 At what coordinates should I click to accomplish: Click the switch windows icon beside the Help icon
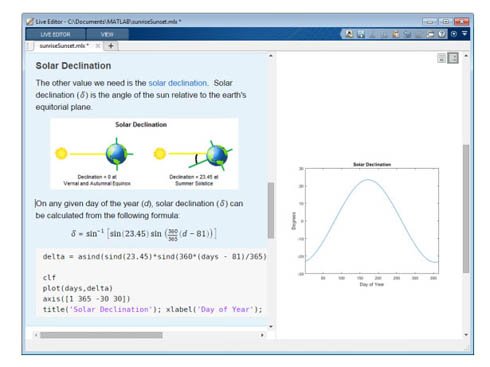tap(430, 34)
